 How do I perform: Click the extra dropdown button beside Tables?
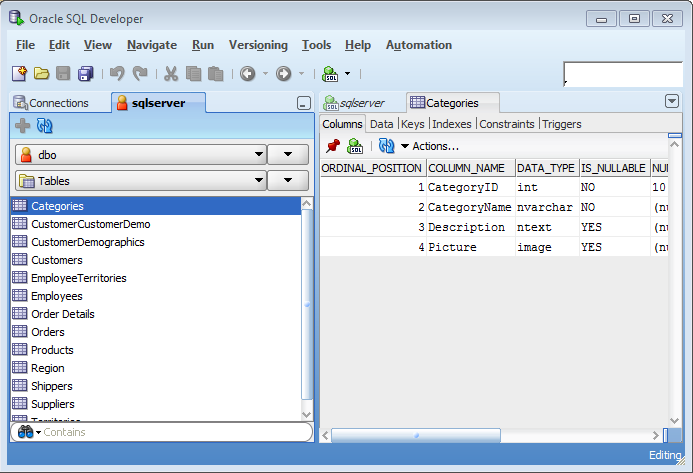(288, 181)
